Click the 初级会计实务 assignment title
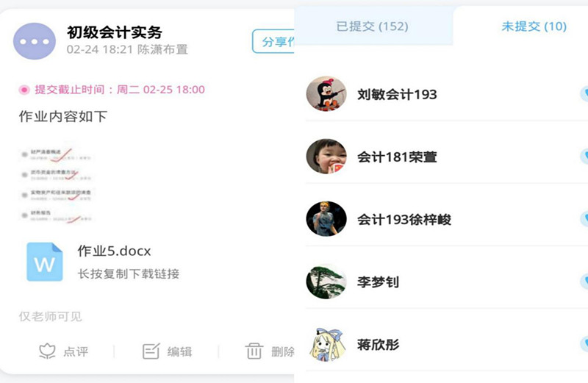This screenshot has height=383, width=588. click(115, 32)
